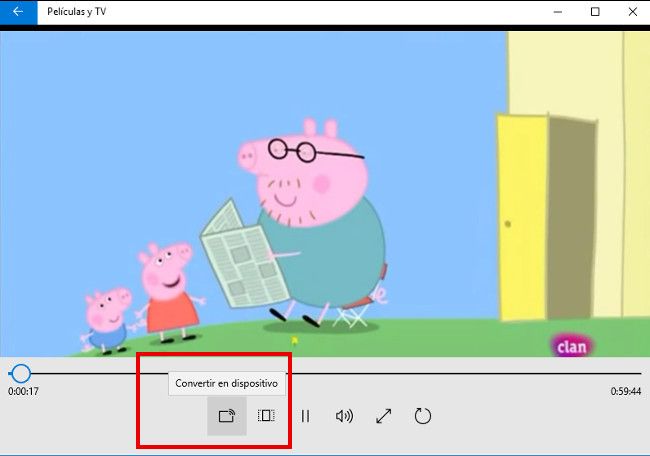Open the aspect ratio view icon
Viewport: 650px width, 456px height.
[x=266, y=416]
